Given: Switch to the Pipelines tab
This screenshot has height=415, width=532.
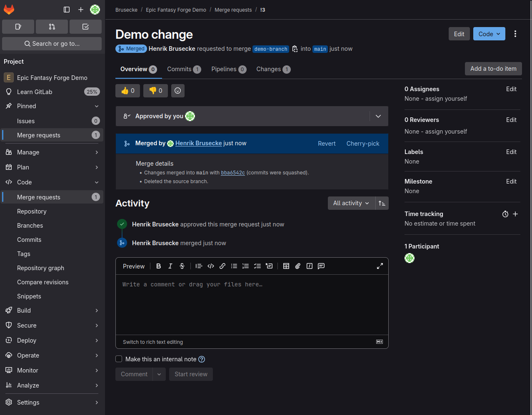Looking at the screenshot, I should click(229, 69).
